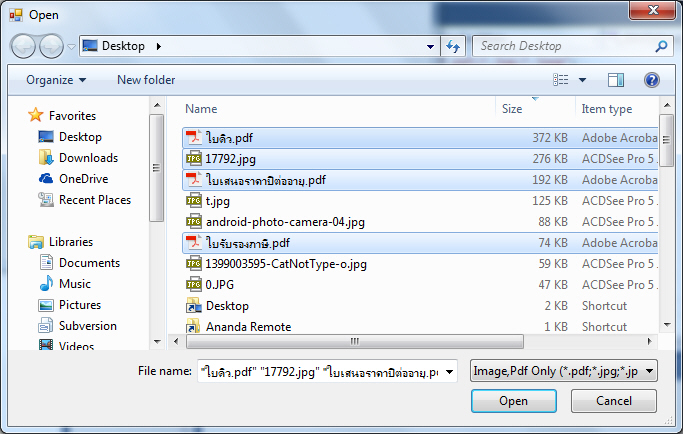This screenshot has width=683, height=434.
Task: Open the address bar history dropdown
Action: [430, 46]
